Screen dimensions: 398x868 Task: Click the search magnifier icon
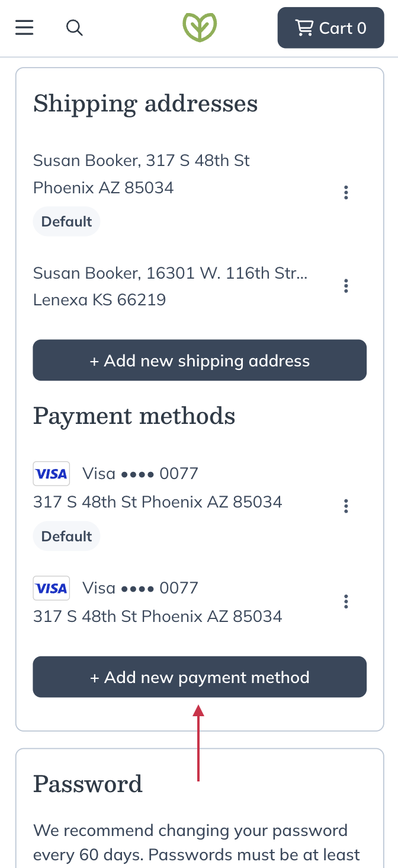[75, 27]
